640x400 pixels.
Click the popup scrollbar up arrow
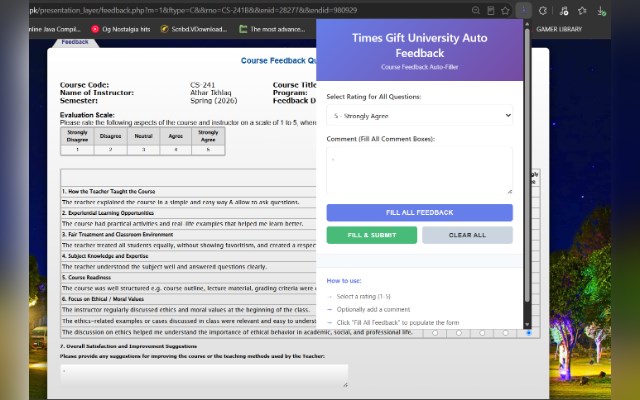[527, 24]
